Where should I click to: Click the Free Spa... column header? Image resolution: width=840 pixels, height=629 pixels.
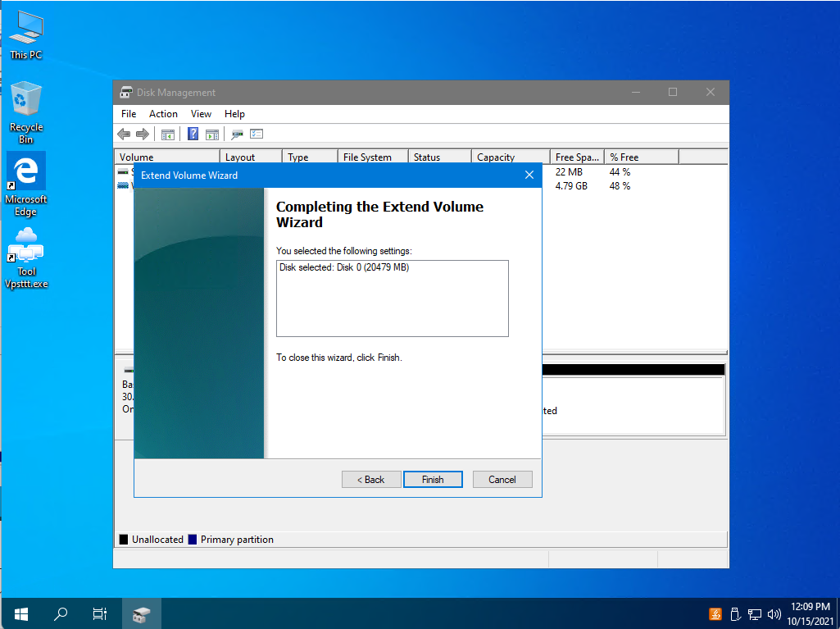tap(578, 157)
